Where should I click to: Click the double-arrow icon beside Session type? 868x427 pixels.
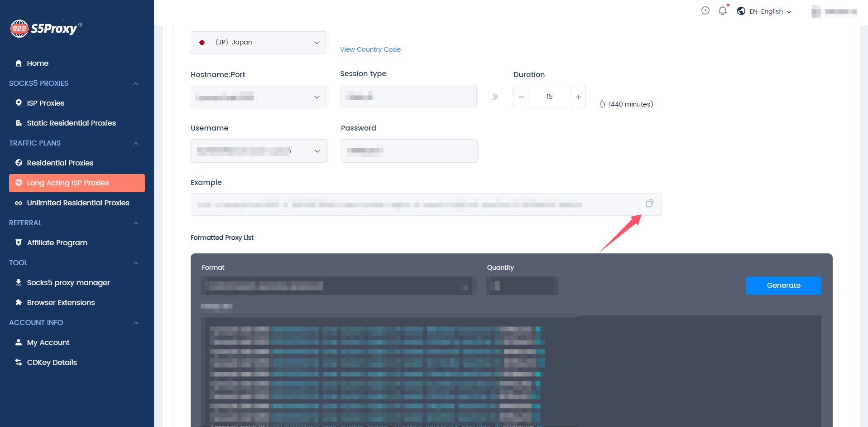495,97
